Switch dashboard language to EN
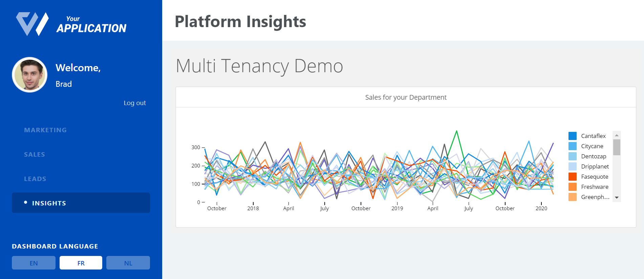 point(34,263)
